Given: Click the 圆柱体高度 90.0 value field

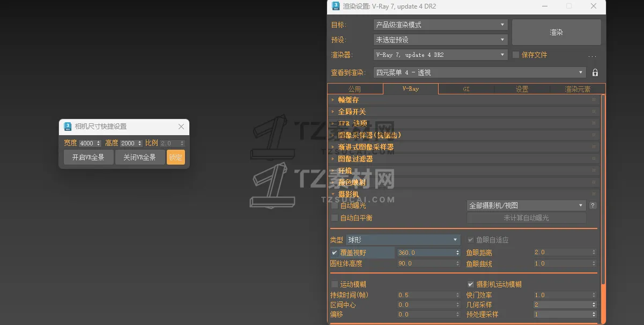Looking at the screenshot, I should coord(426,263).
